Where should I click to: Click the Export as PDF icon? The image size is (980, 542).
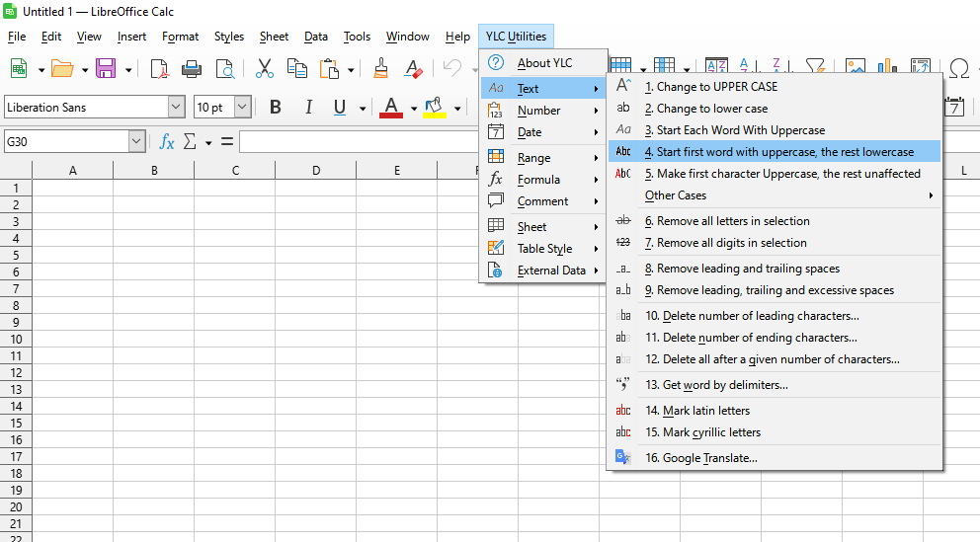(x=159, y=68)
